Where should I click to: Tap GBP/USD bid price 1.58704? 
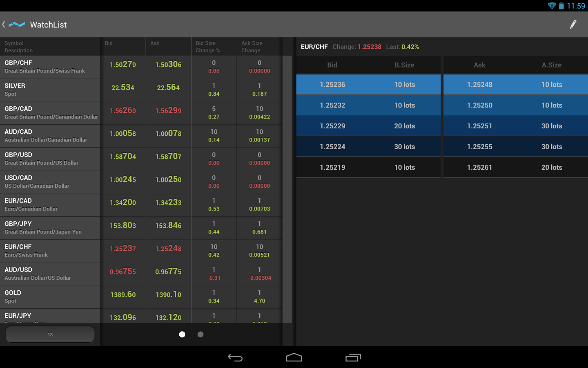pyautogui.click(x=123, y=157)
